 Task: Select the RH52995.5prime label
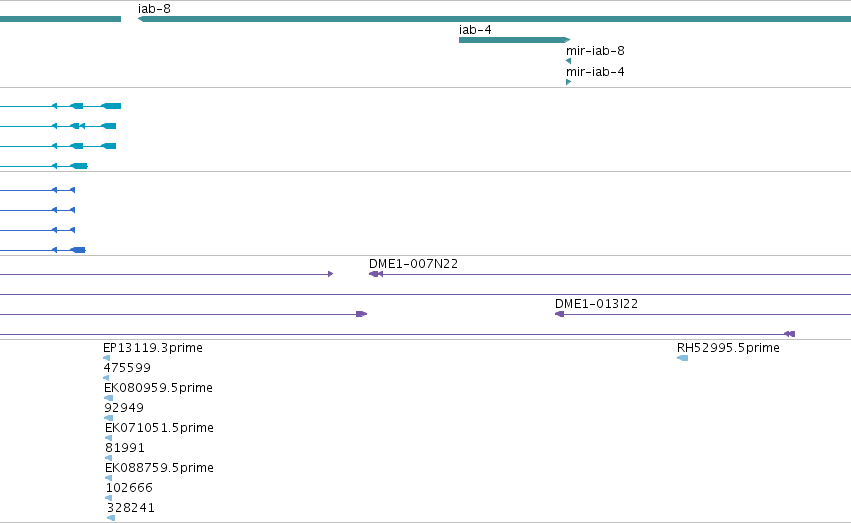[728, 348]
